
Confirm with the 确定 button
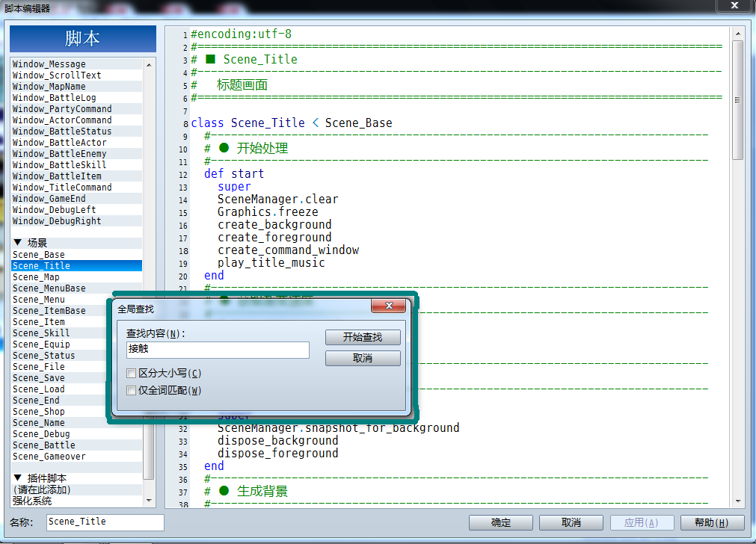tap(501, 522)
